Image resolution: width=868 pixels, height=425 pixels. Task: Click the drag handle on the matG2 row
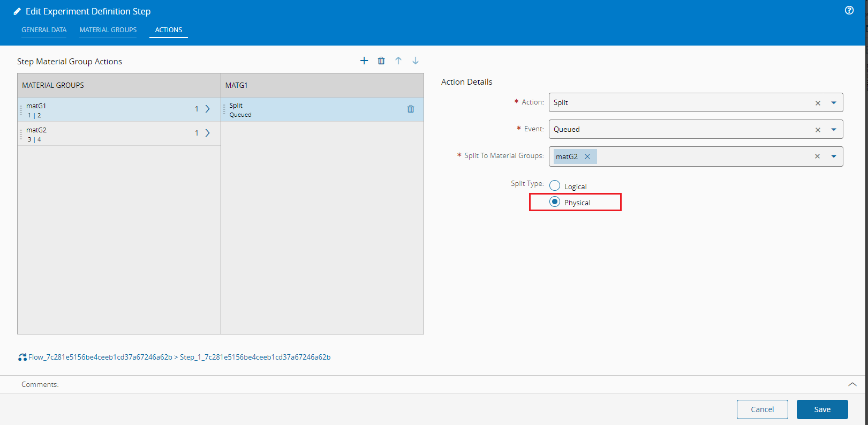(x=21, y=133)
